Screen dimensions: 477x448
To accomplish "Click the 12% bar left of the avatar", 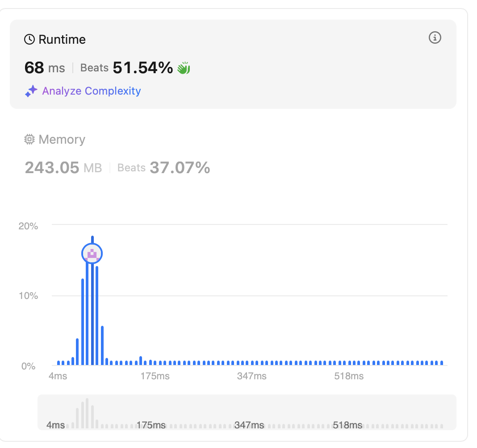I will pos(83,321).
